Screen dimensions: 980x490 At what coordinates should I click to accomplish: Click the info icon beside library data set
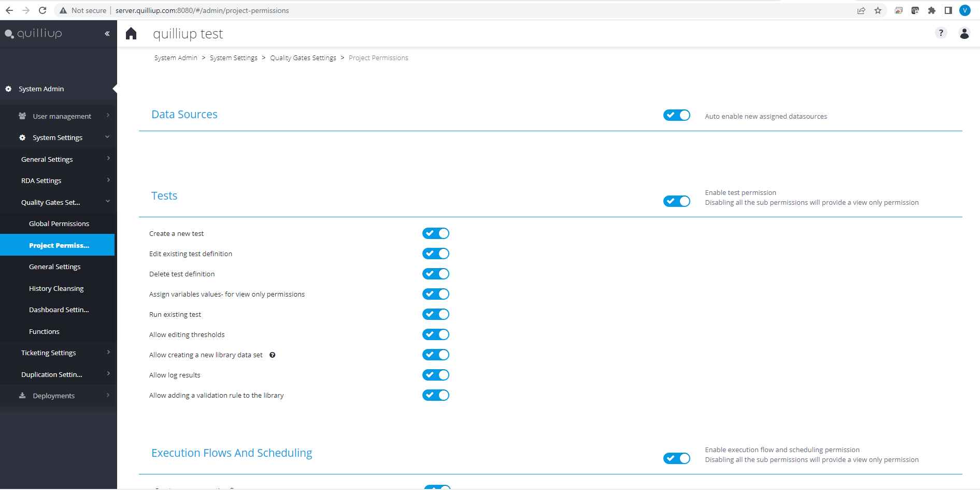point(272,355)
